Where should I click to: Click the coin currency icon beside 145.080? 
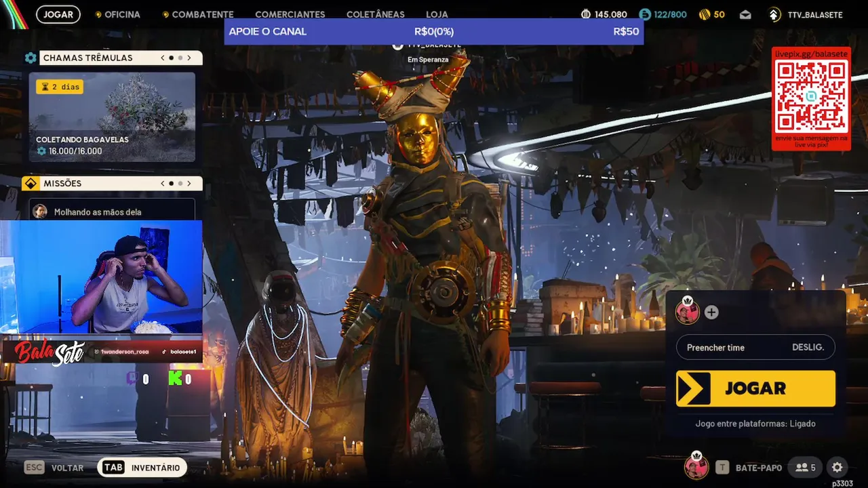coord(586,14)
